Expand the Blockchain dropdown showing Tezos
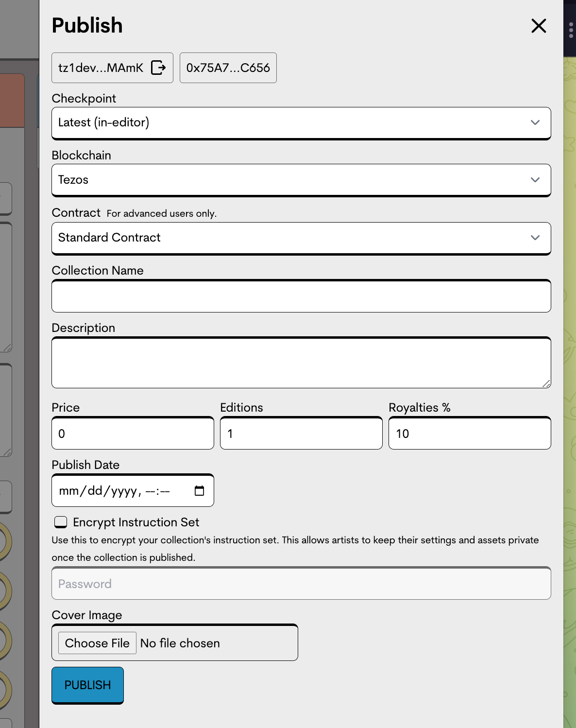 click(x=301, y=180)
